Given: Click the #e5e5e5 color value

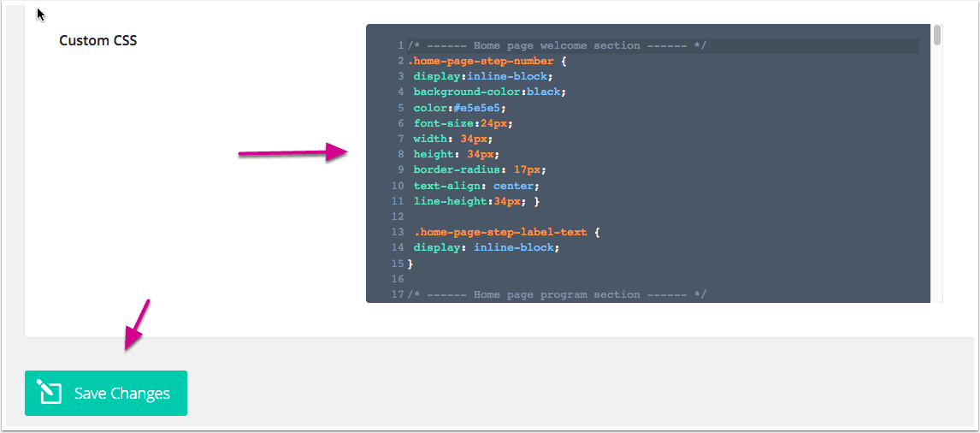Looking at the screenshot, I should click(481, 108).
